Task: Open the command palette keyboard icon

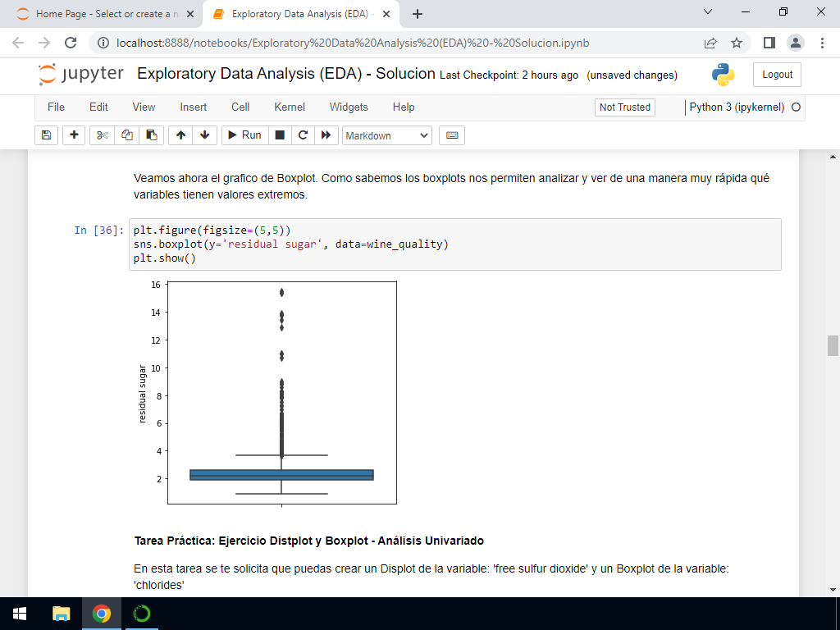Action: coord(452,135)
